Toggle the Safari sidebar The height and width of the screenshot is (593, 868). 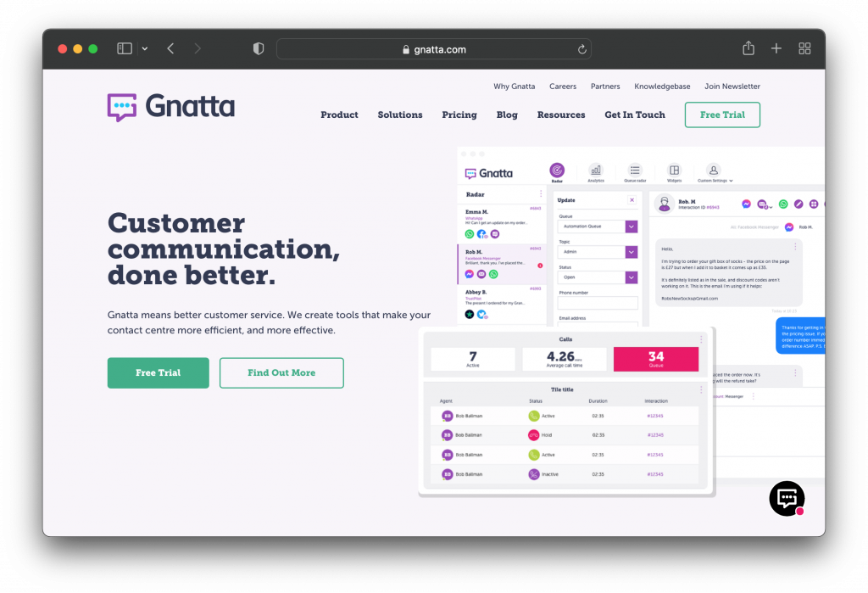click(125, 49)
